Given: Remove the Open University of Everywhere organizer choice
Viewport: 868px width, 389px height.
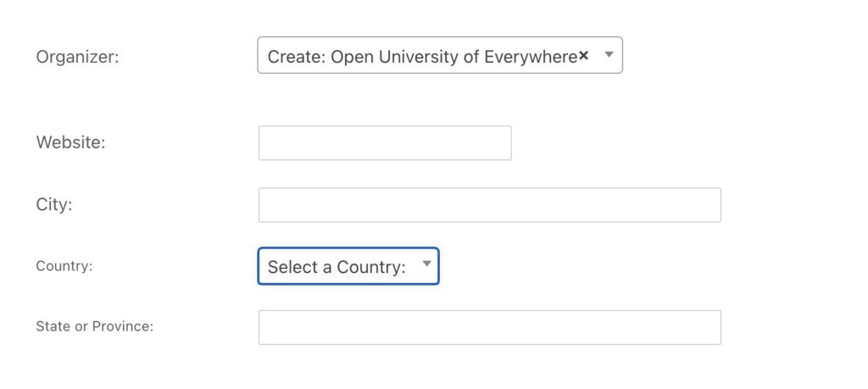Looking at the screenshot, I should (x=583, y=56).
